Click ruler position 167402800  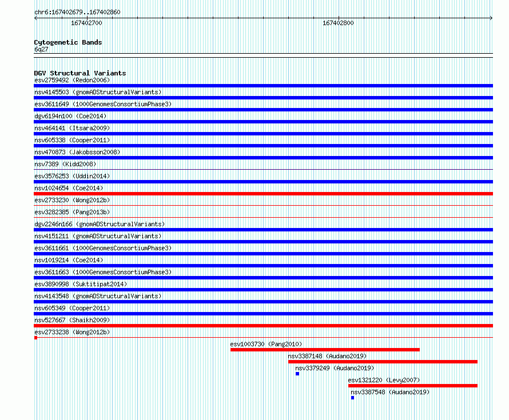pyautogui.click(x=339, y=22)
